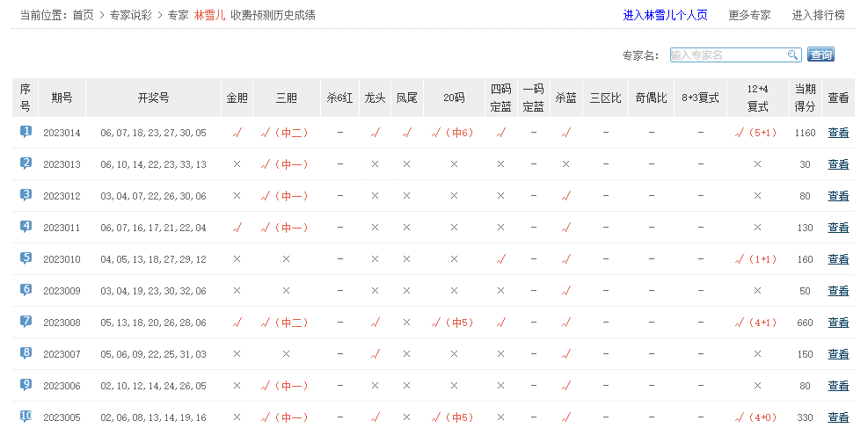Click the 开奖号 column header

point(153,98)
